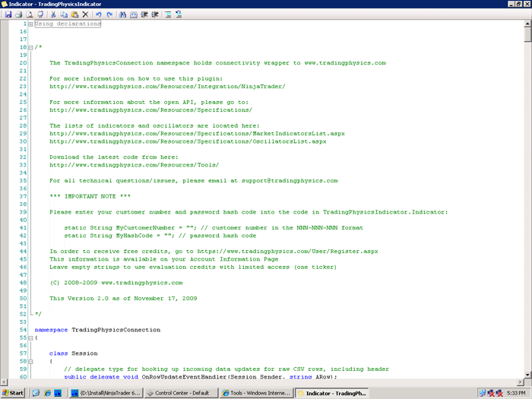Collapse the Session class block
This screenshot has height=399, width=532.
coord(30,361)
